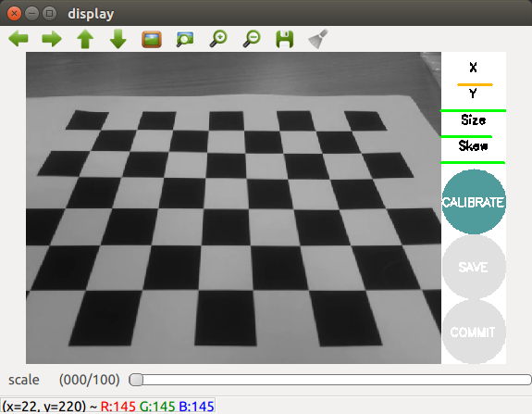
Task: Click the fit-to-window zoom icon
Action: (x=185, y=39)
